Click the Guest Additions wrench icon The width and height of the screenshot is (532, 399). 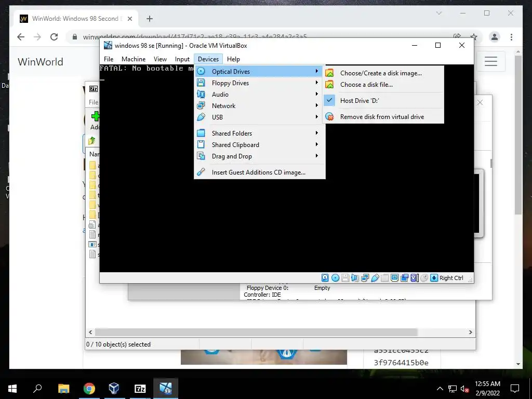(201, 172)
